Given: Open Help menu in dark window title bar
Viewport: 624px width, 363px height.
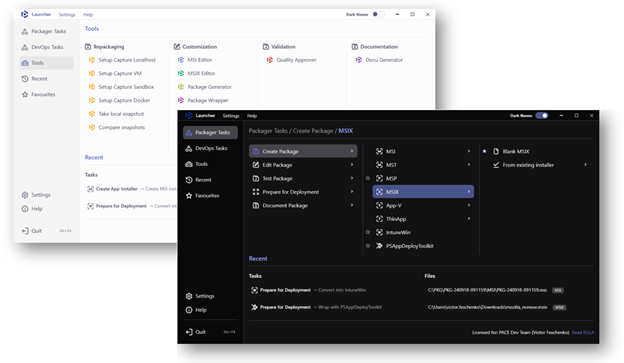Looking at the screenshot, I should click(252, 116).
